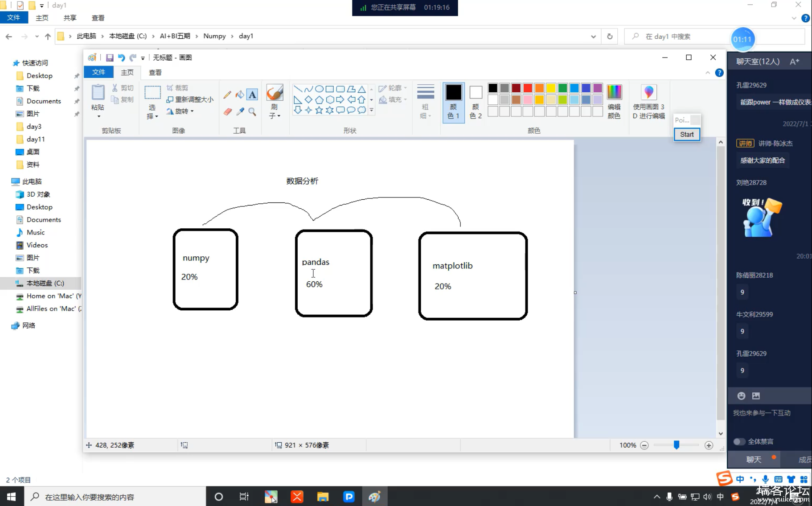Click the Paste clipboard icon

pyautogui.click(x=98, y=92)
